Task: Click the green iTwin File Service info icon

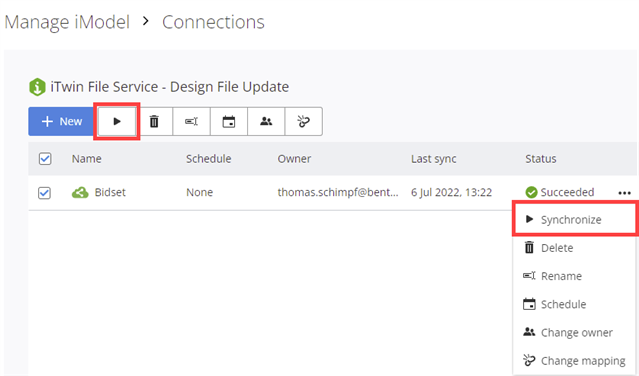Action: [x=37, y=87]
